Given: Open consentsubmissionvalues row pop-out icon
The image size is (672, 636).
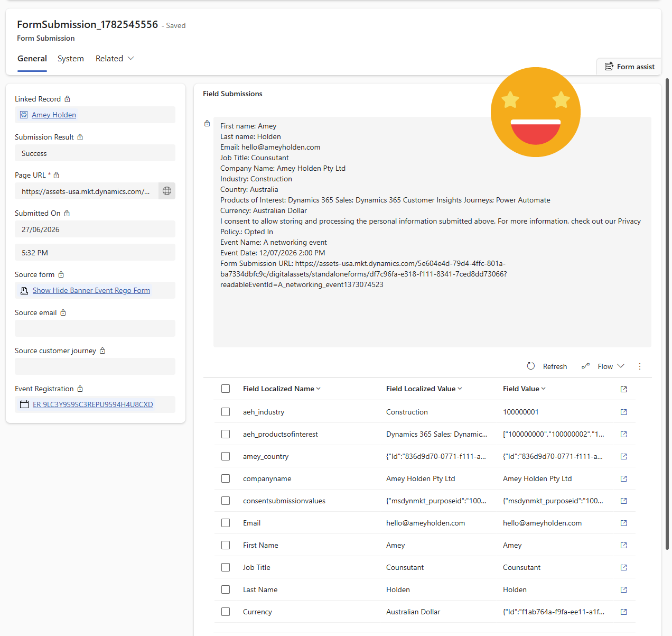Looking at the screenshot, I should point(623,501).
